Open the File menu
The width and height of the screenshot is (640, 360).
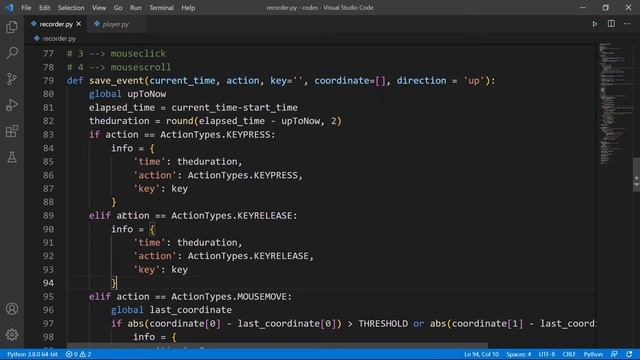26,8
